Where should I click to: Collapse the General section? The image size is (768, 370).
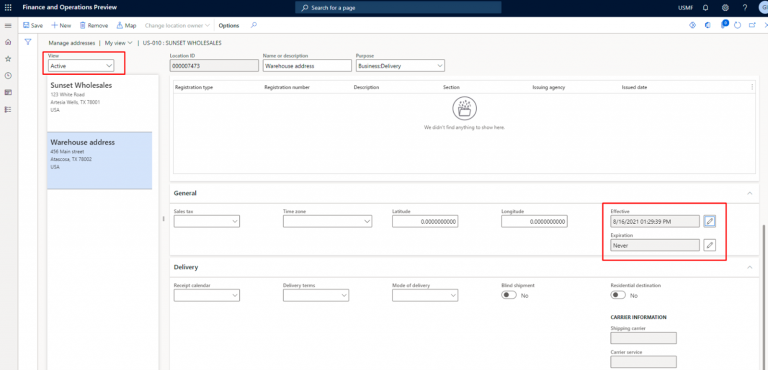click(x=749, y=193)
